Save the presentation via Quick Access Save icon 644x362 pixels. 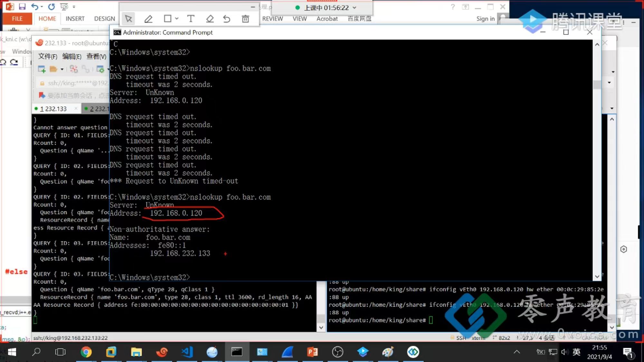tap(22, 6)
